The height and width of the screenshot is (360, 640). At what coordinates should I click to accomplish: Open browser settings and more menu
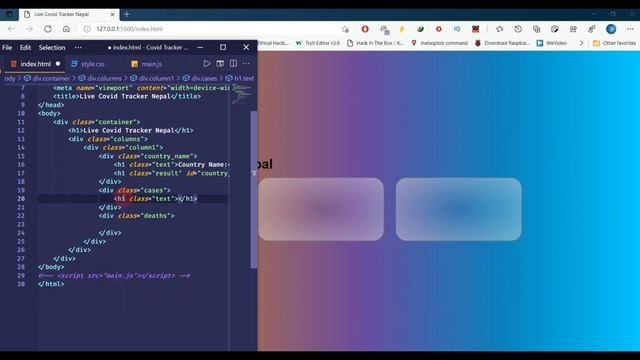[x=630, y=29]
